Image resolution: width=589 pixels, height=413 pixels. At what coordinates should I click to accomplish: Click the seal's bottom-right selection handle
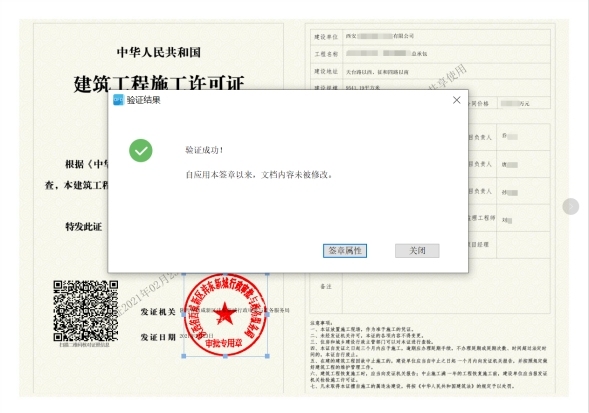pos(267,356)
